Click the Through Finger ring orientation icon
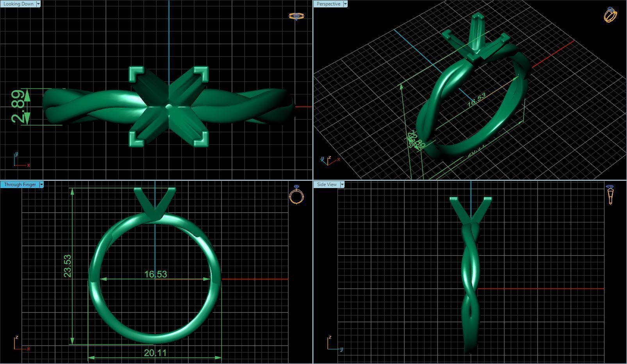This screenshot has height=364, width=627. 297,195
